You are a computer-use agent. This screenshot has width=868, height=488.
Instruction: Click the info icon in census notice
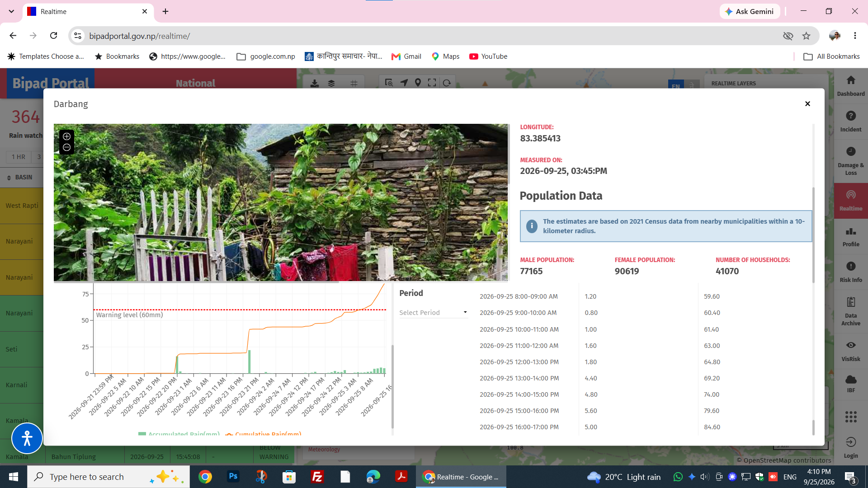[532, 226]
